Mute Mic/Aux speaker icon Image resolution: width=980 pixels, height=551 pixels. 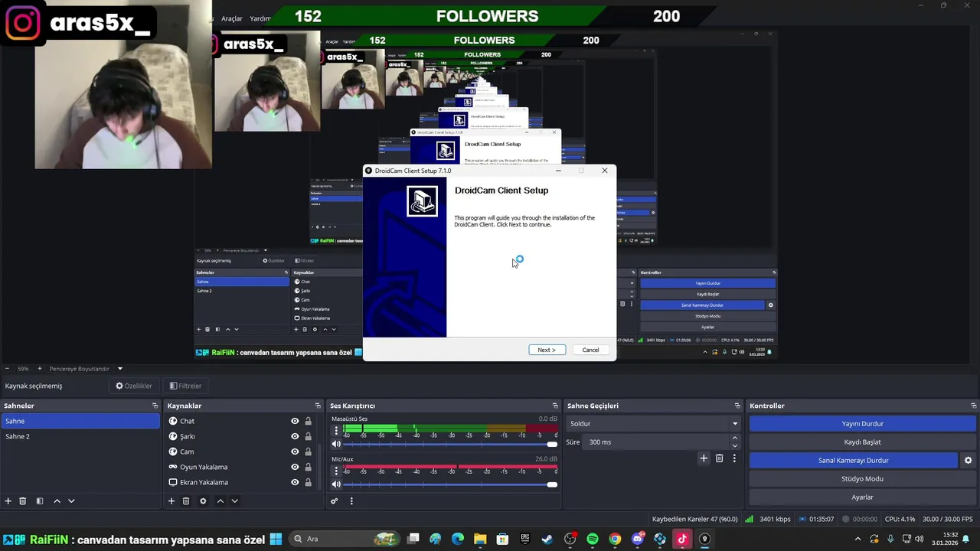[x=336, y=484]
